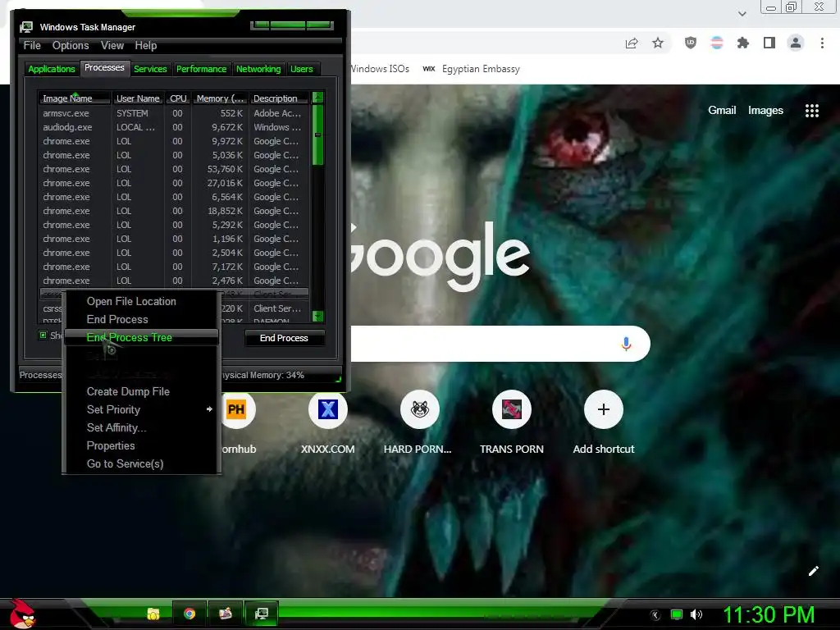Switch to the Services tab
Screen dimensions: 840x630
point(151,69)
